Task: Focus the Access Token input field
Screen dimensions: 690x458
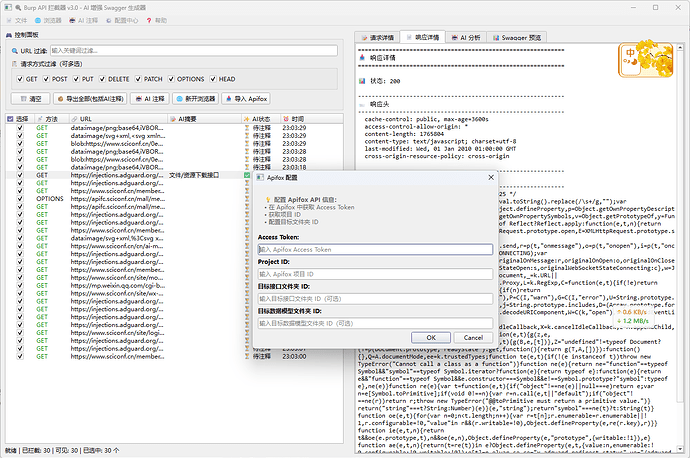Action: (x=375, y=249)
